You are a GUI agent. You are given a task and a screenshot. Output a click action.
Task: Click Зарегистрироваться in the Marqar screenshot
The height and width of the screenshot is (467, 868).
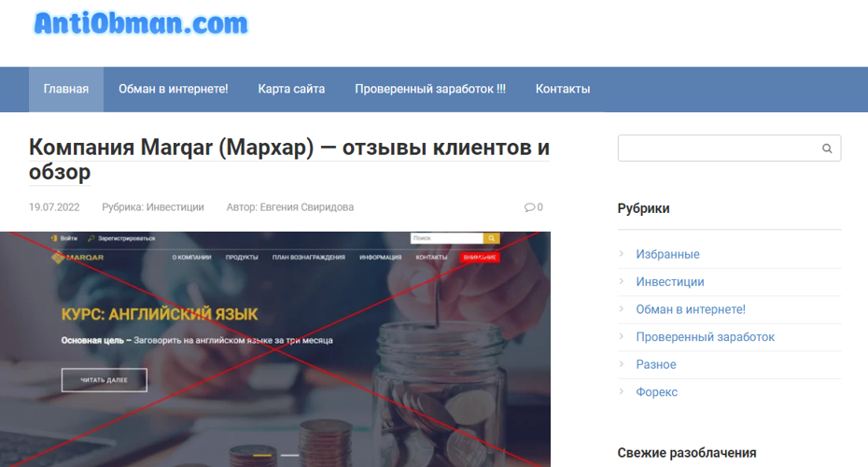[121, 238]
